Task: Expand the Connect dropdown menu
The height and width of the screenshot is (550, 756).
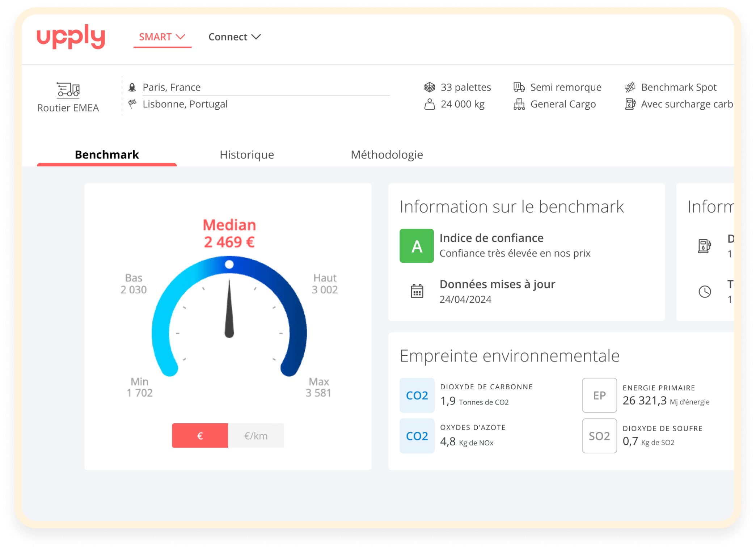Action: pos(235,37)
